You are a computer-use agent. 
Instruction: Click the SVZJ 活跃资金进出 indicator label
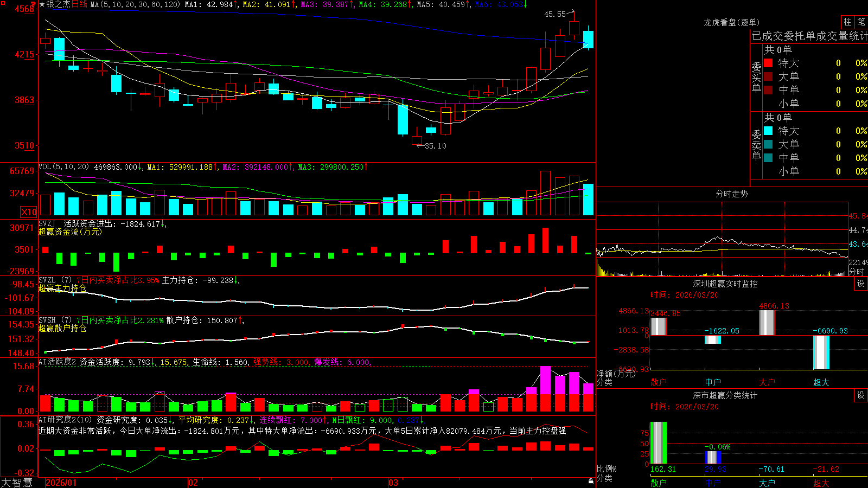[x=78, y=223]
